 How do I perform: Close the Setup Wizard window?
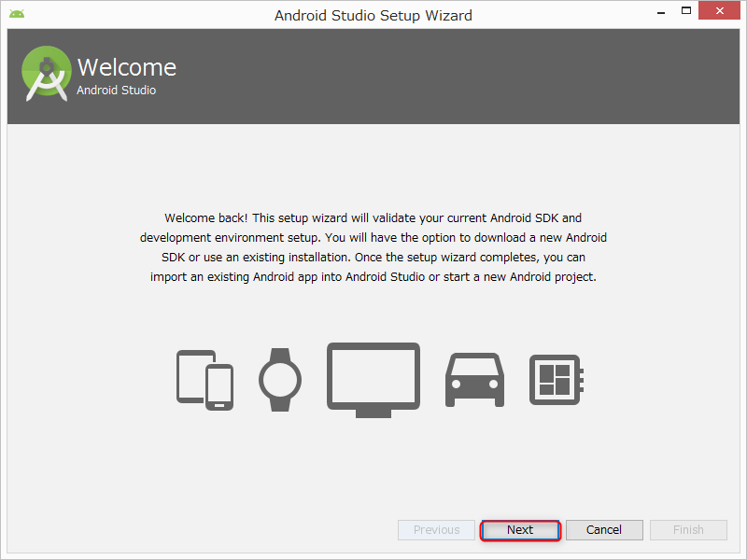(x=719, y=10)
